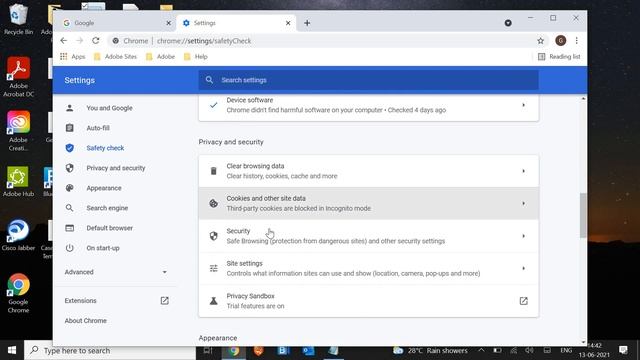
Task: Close the Settings tab
Action: tap(288, 23)
